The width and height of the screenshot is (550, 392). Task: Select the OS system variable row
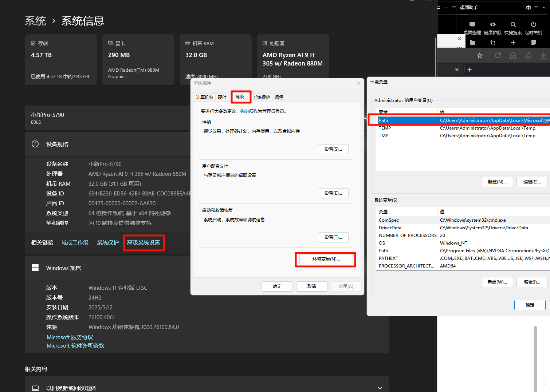pyautogui.click(x=463, y=243)
